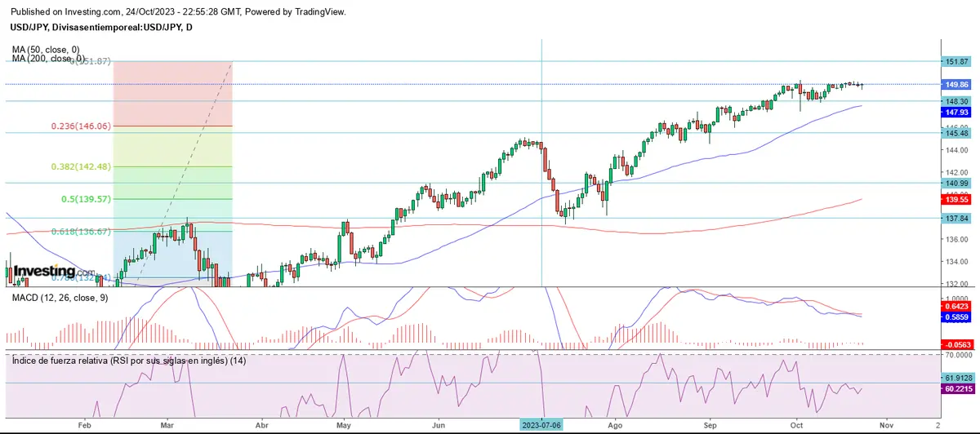Select the 2023-07-06 date marker

[542, 425]
